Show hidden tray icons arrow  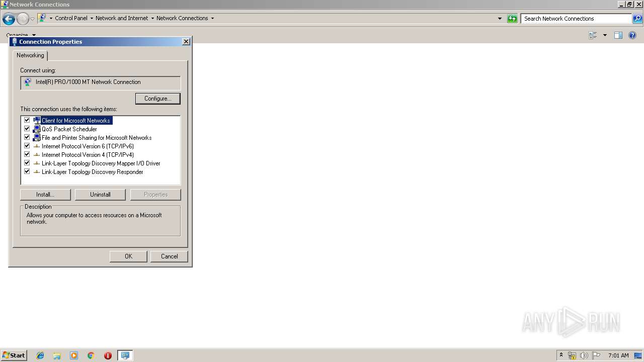click(x=561, y=355)
